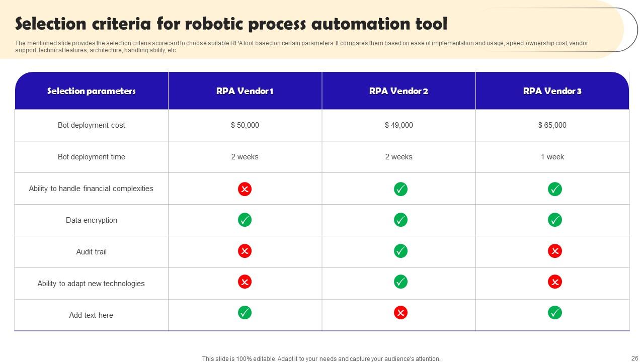Click red cross for Vendor 3 audit trail

554,251
